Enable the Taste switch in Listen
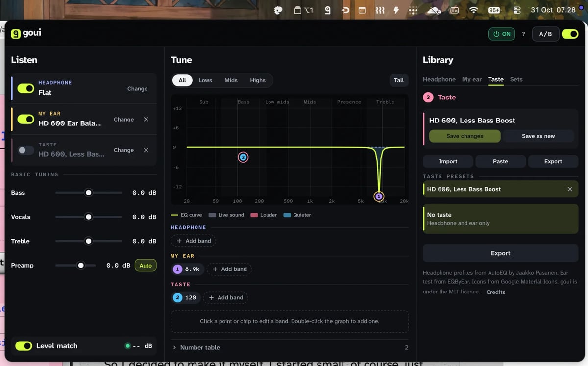Image resolution: width=588 pixels, height=366 pixels. click(x=25, y=150)
